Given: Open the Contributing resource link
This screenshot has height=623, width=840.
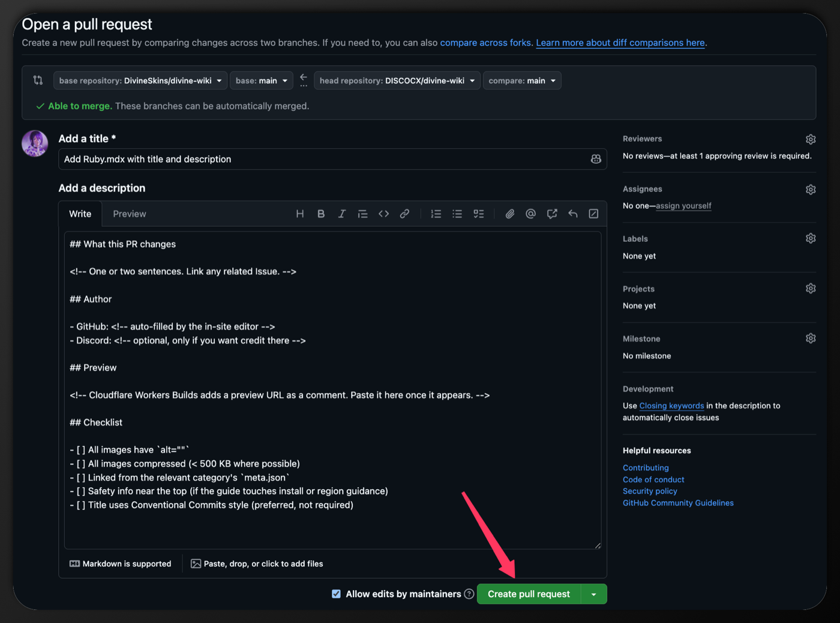Looking at the screenshot, I should tap(646, 468).
